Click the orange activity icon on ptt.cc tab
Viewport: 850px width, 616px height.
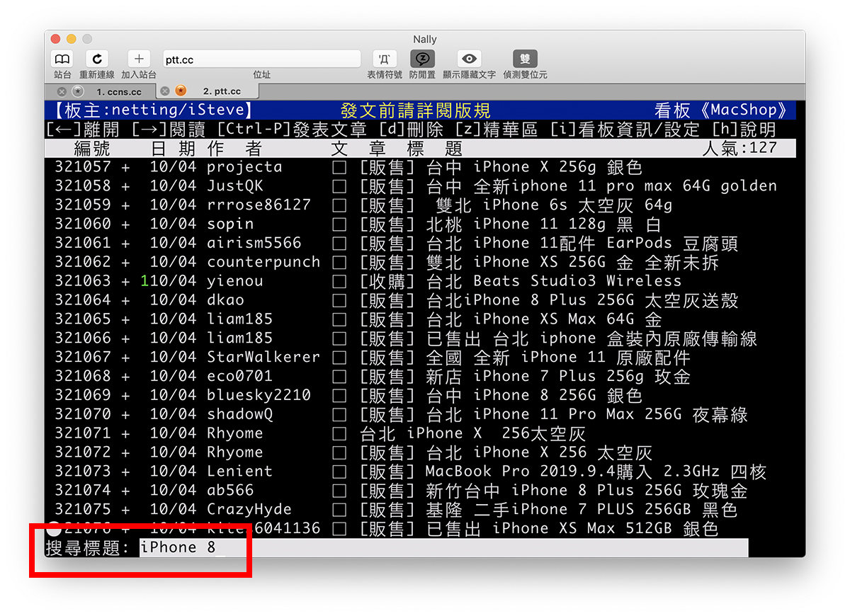tap(181, 91)
